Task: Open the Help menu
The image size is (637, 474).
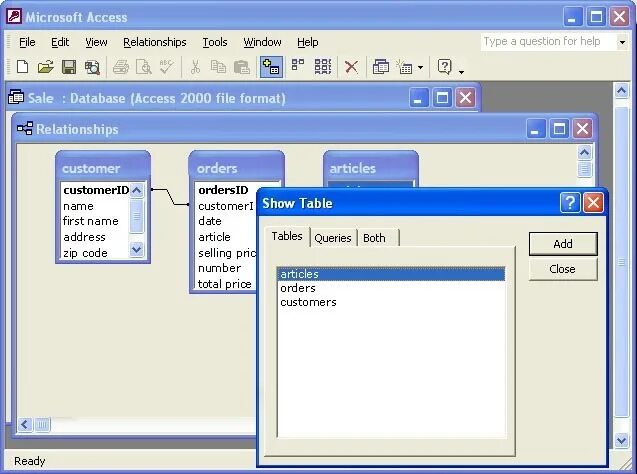Action: point(308,42)
